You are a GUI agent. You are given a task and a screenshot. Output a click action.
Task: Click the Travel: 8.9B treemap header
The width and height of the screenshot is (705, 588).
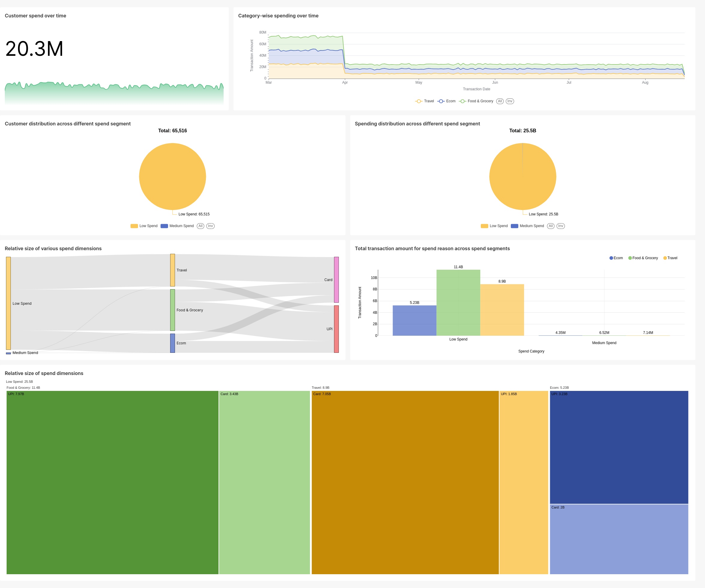pyautogui.click(x=321, y=388)
